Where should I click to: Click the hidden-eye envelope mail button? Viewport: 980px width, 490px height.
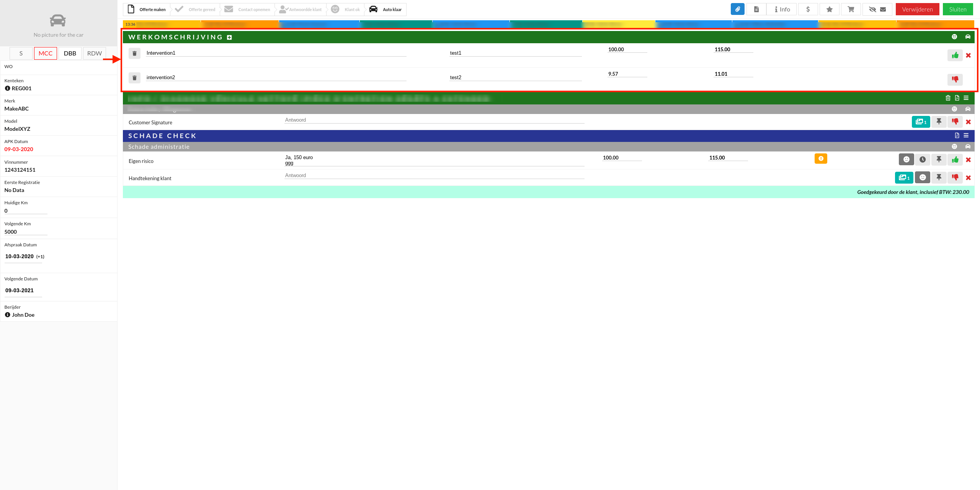(x=877, y=9)
